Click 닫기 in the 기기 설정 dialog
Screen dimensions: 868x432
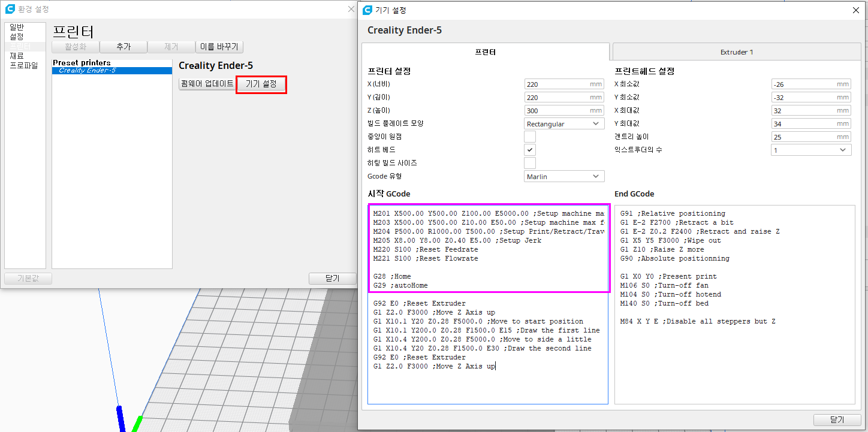[x=837, y=419]
